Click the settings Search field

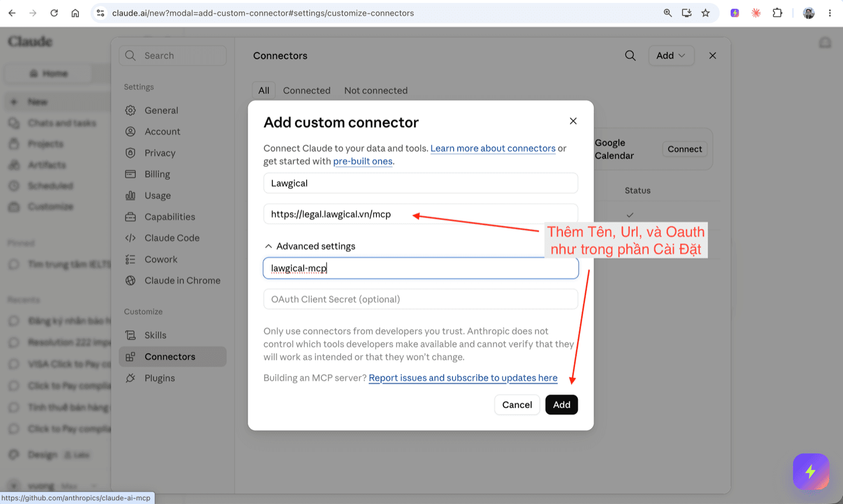click(173, 56)
